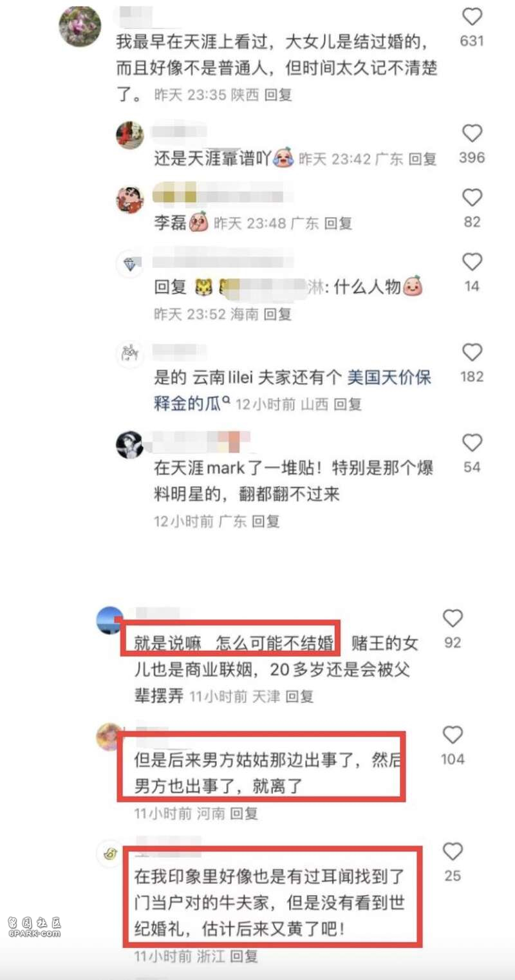
Task: Reply to the 河南 comment
Action: [x=244, y=813]
